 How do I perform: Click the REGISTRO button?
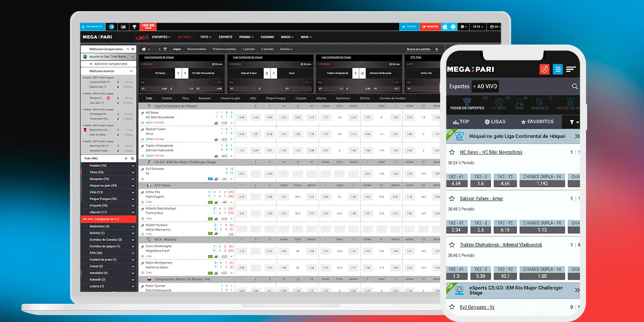click(x=430, y=26)
